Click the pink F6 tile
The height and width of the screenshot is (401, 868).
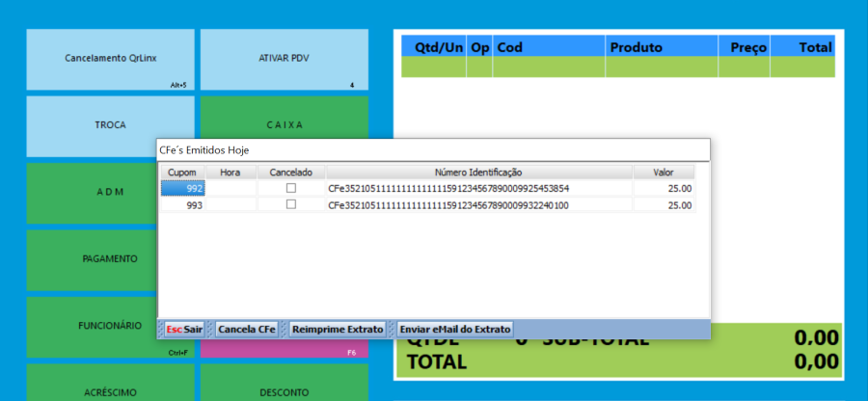coord(284,349)
